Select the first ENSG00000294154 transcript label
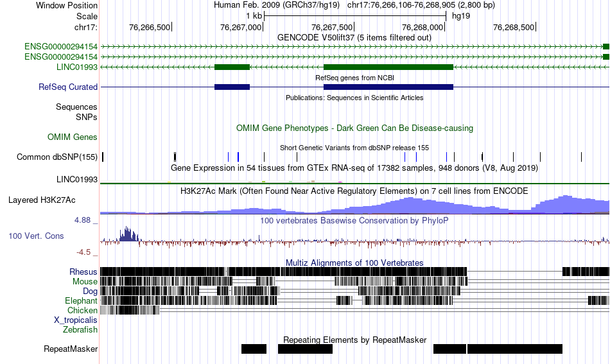 pos(61,47)
